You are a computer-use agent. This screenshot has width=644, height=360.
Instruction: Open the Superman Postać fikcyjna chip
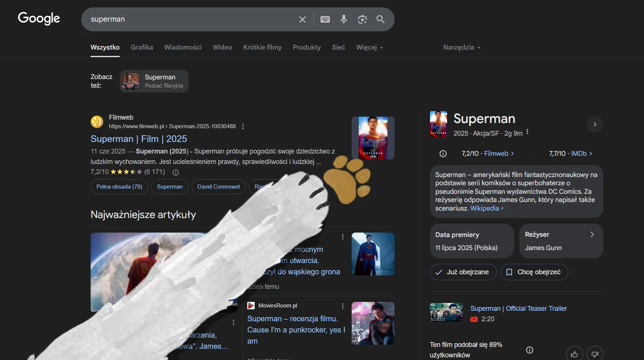(154, 81)
